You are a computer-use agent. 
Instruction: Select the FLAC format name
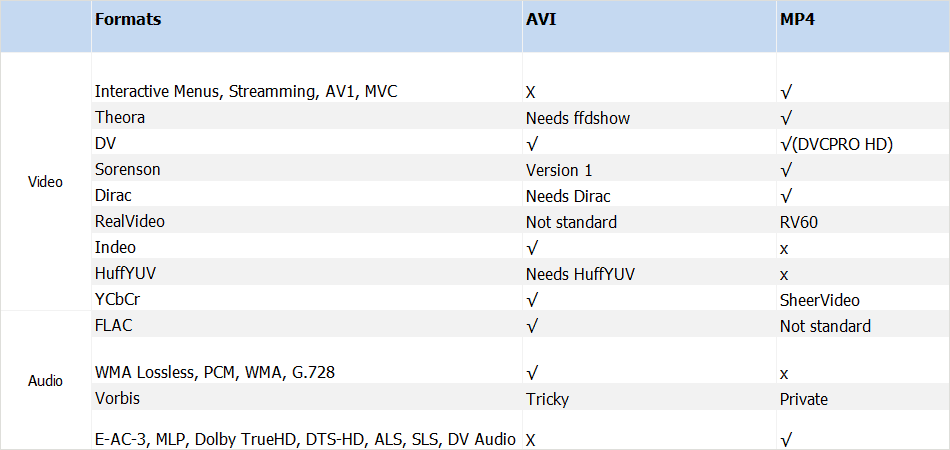pos(114,326)
